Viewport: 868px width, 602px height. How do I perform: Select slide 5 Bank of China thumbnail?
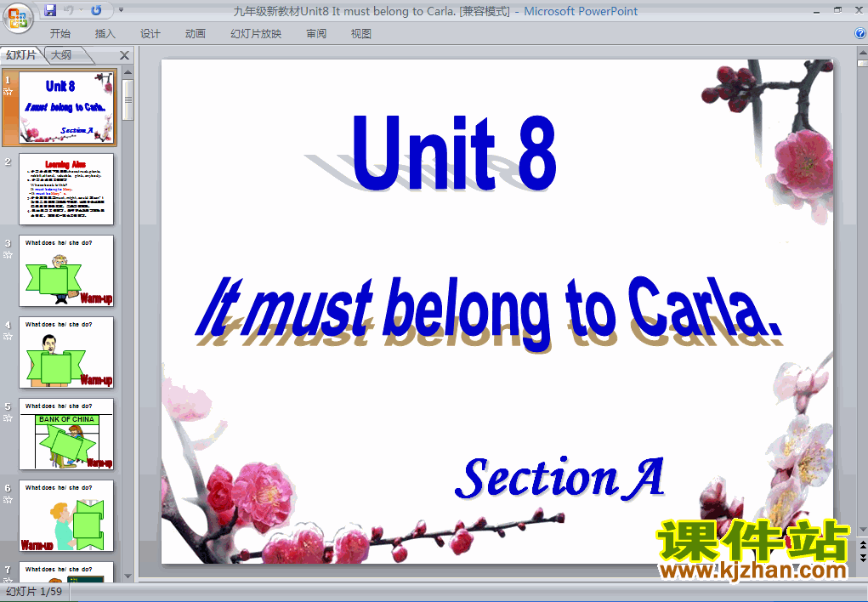coord(65,434)
